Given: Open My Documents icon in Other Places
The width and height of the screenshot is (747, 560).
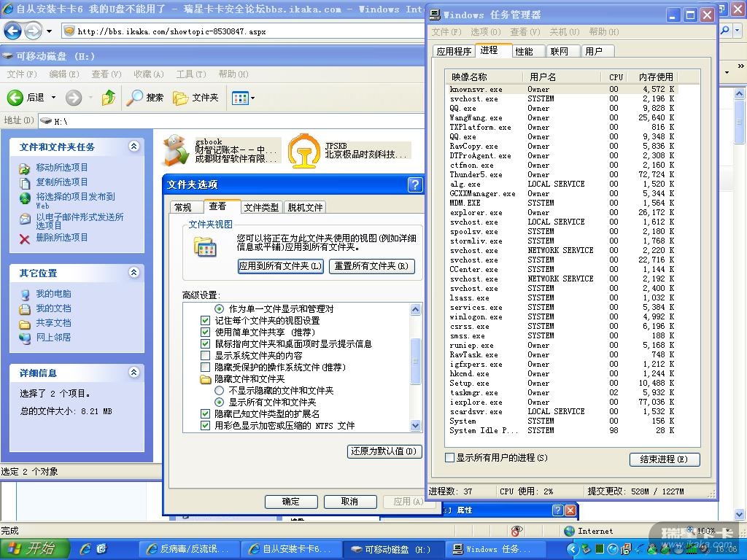Looking at the screenshot, I should point(24,309).
